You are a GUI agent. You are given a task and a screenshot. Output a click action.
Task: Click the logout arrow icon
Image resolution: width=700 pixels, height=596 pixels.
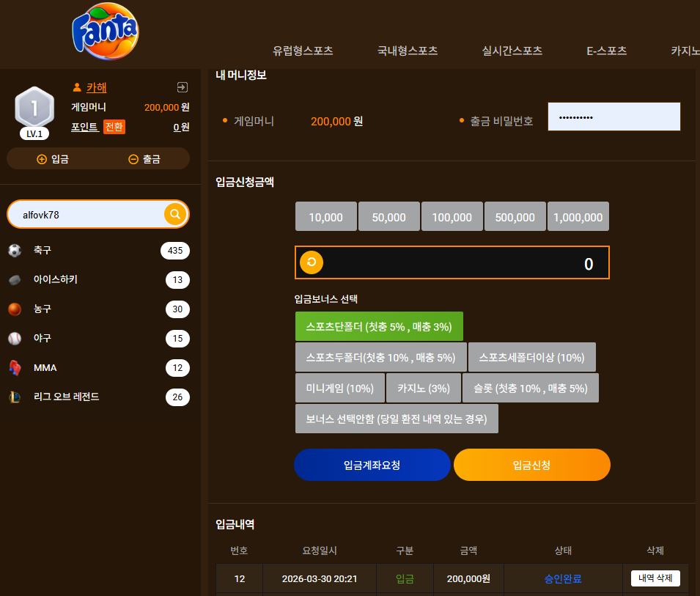[182, 87]
